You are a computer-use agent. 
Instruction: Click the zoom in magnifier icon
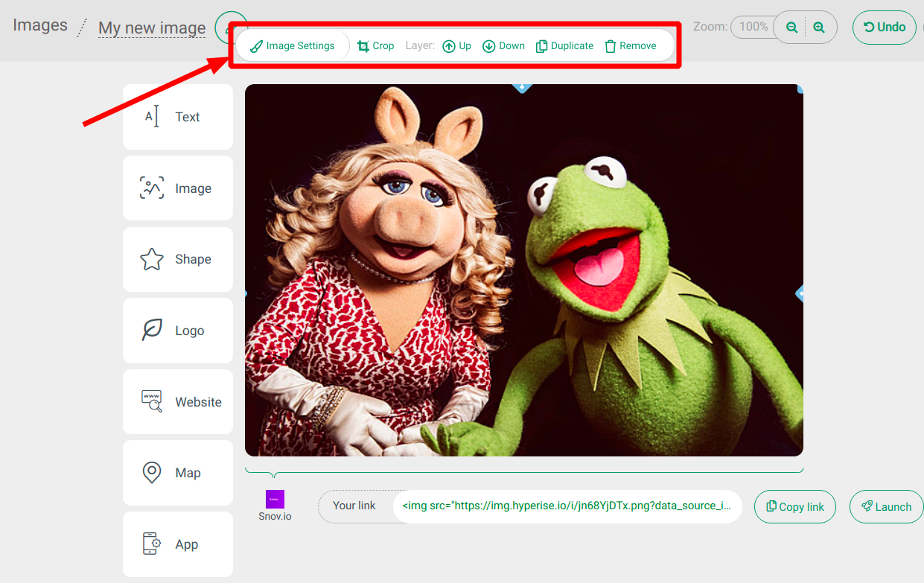click(x=819, y=28)
